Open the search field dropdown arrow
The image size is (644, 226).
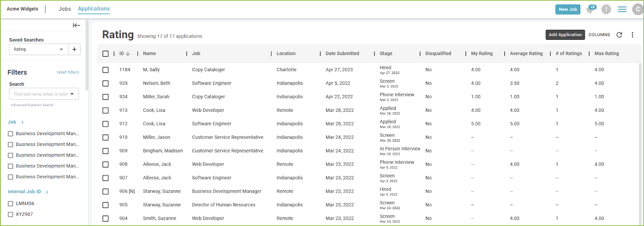[72, 94]
